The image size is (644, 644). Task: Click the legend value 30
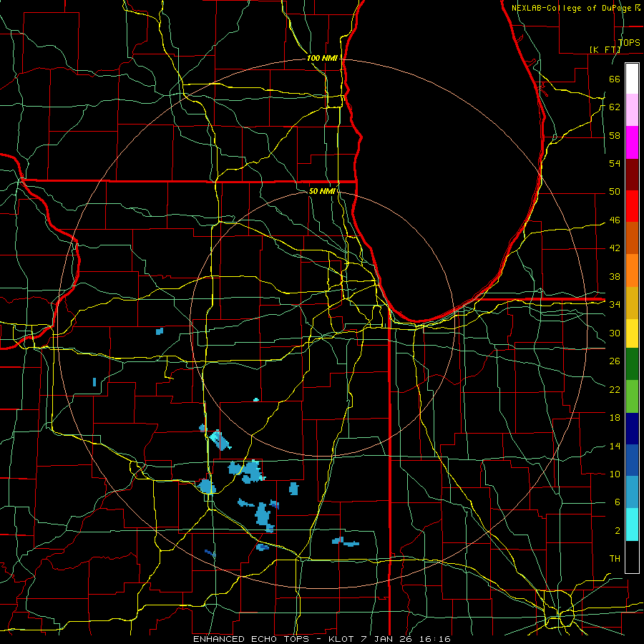point(615,333)
